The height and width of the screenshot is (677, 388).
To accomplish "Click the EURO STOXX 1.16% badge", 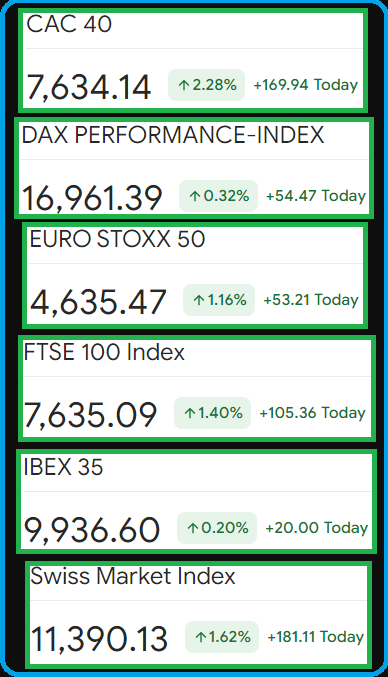I will click(219, 300).
